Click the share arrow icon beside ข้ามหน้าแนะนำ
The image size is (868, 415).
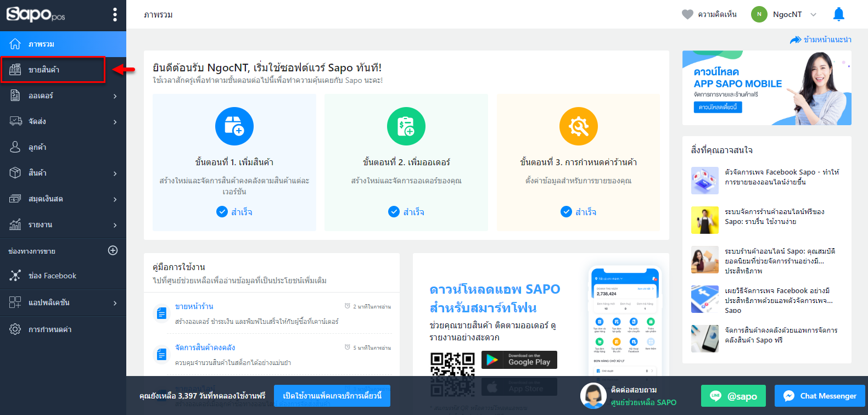pos(796,40)
